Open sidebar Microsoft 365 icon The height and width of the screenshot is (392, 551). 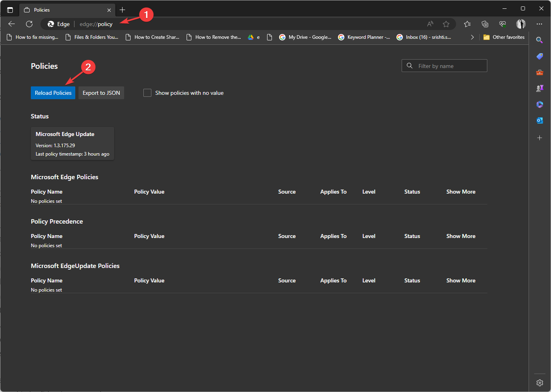pos(540,104)
